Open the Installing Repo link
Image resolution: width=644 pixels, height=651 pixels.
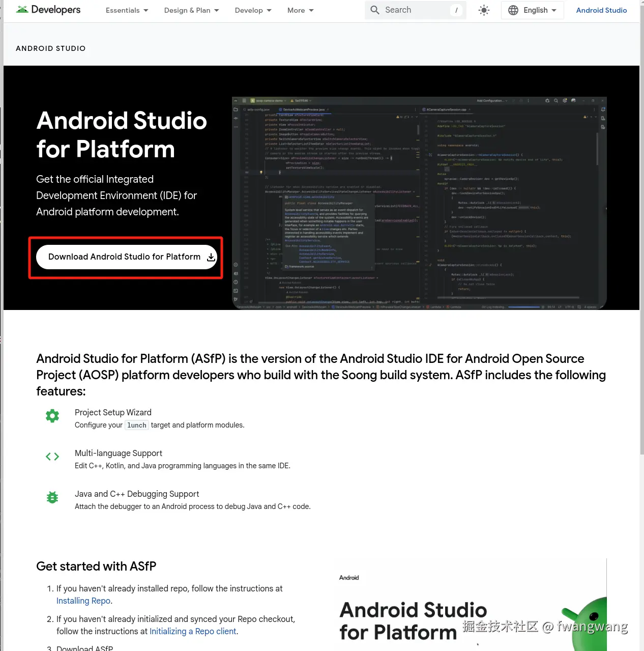point(83,601)
